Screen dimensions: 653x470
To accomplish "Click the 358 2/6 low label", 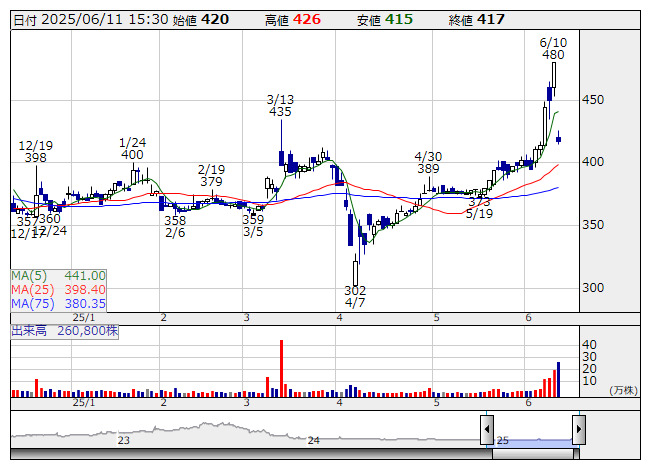I will 175,226.
